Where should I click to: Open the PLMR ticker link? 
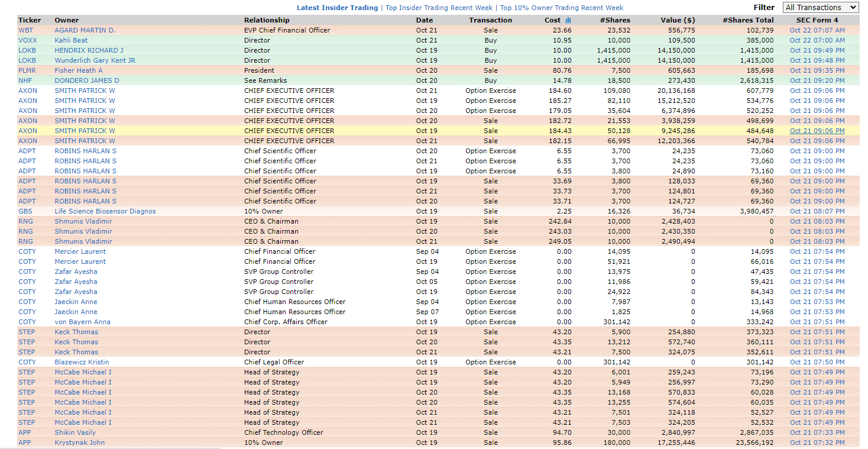point(27,70)
